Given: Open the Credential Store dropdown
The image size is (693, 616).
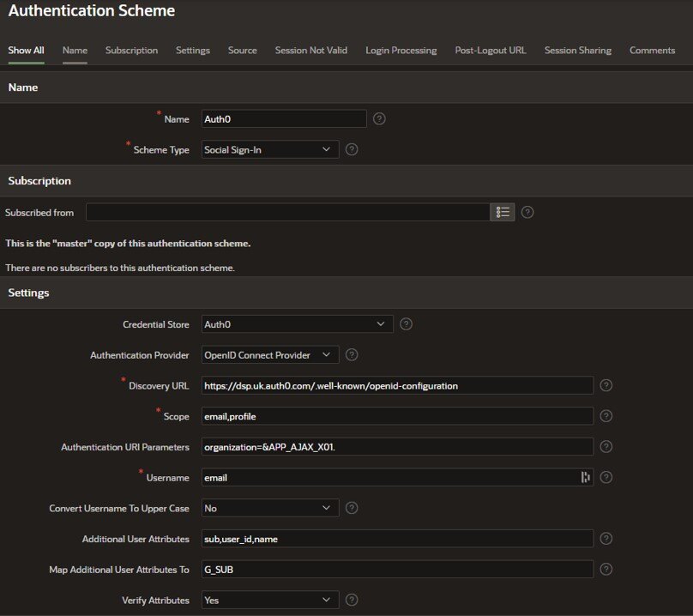Looking at the screenshot, I should 297,324.
